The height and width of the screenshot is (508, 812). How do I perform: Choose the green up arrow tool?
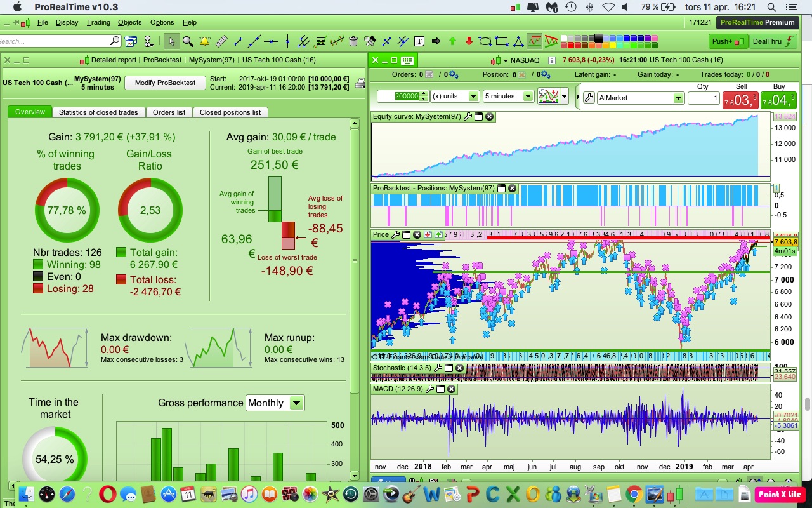(452, 41)
